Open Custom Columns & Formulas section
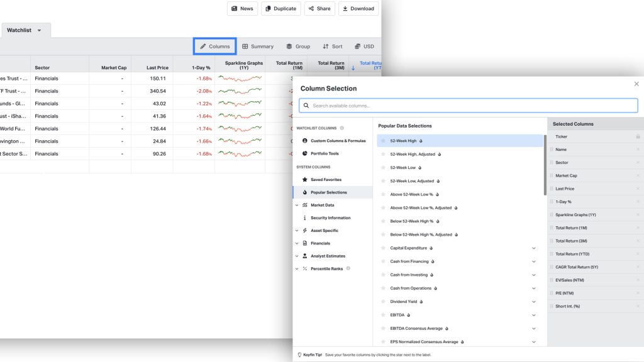This screenshot has height=362, width=644. tap(338, 141)
